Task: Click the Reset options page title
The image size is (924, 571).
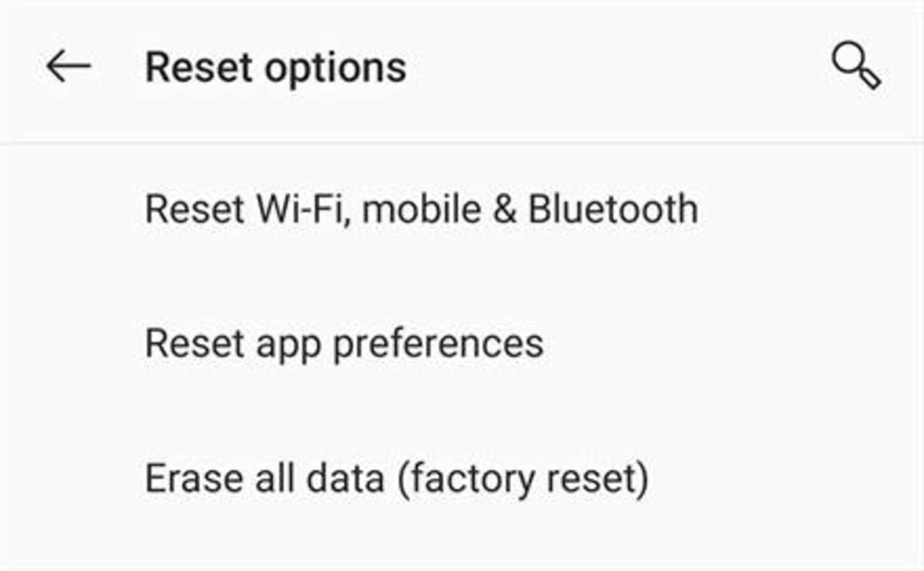Action: 276,68
